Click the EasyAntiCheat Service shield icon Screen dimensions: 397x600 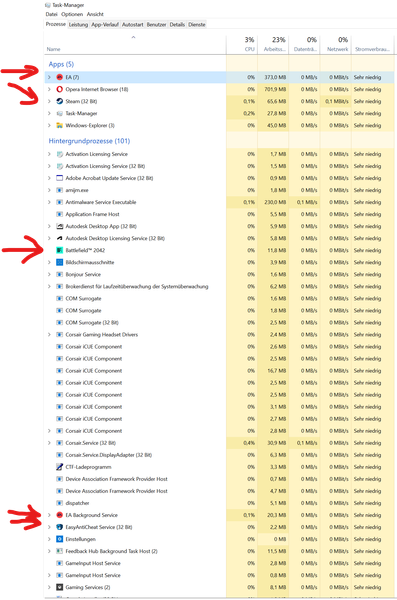[59, 527]
